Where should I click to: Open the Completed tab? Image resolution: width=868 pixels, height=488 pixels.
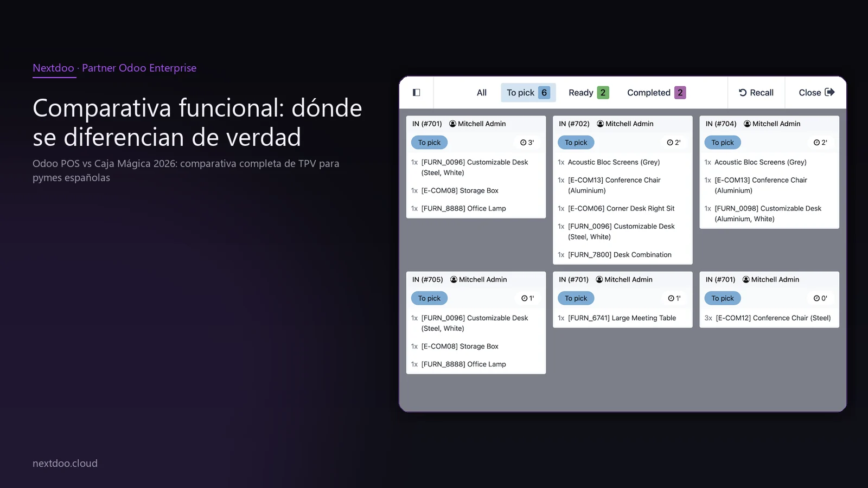click(x=656, y=93)
